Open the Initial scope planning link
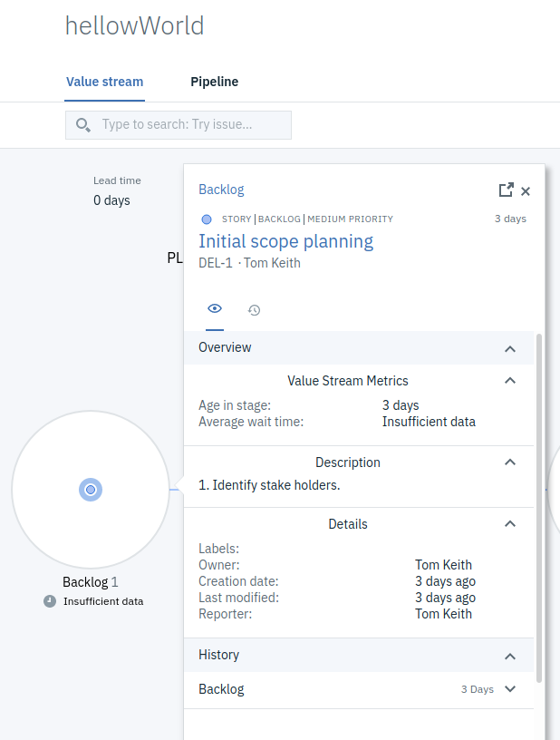Viewport: 560px width, 740px height. click(x=285, y=241)
